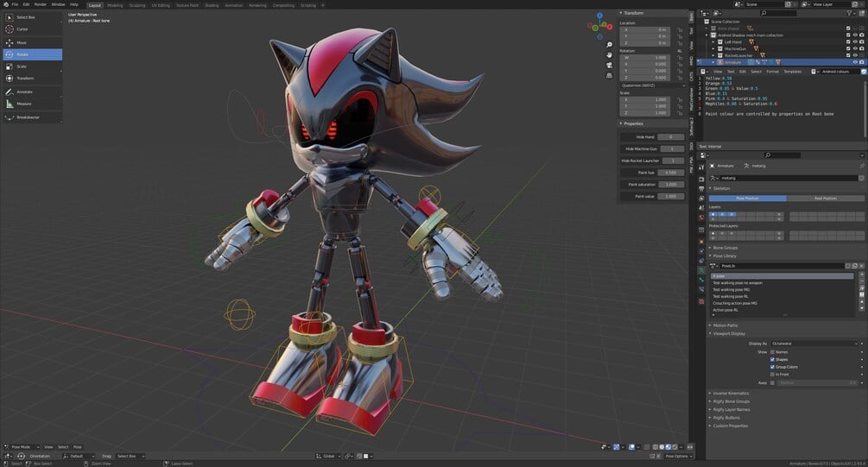Toggle the Axes checkbox
868x467 pixels.
pos(772,383)
